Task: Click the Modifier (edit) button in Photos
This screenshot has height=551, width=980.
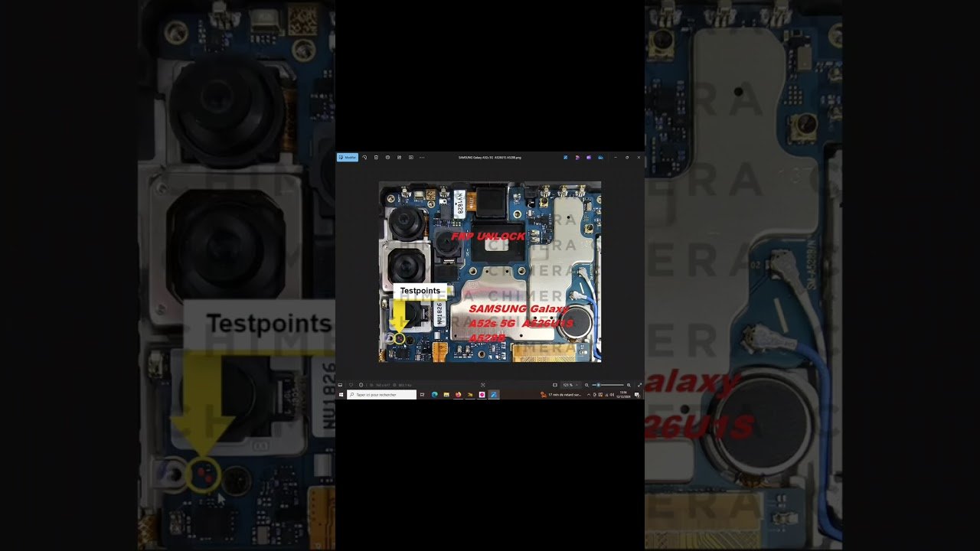Action: click(x=348, y=157)
